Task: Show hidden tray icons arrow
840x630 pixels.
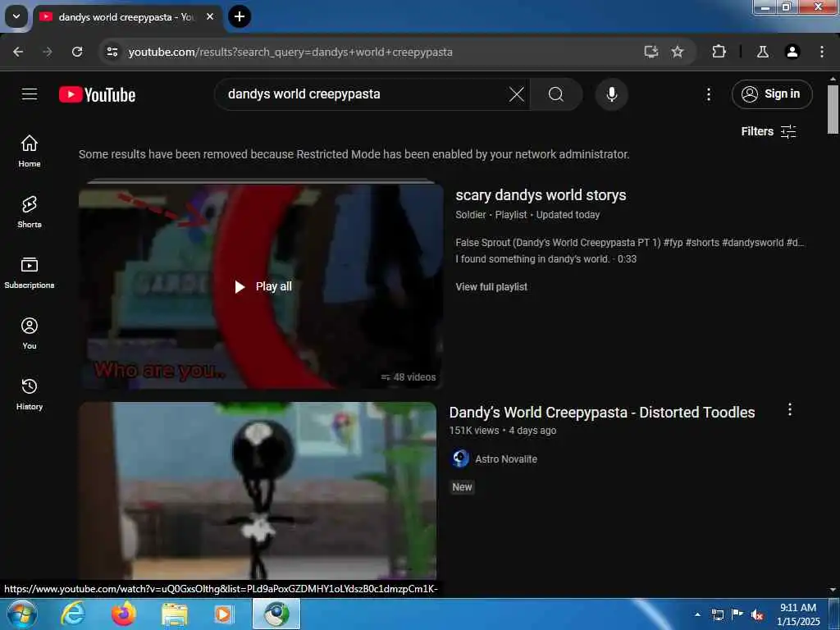Action: click(x=697, y=614)
